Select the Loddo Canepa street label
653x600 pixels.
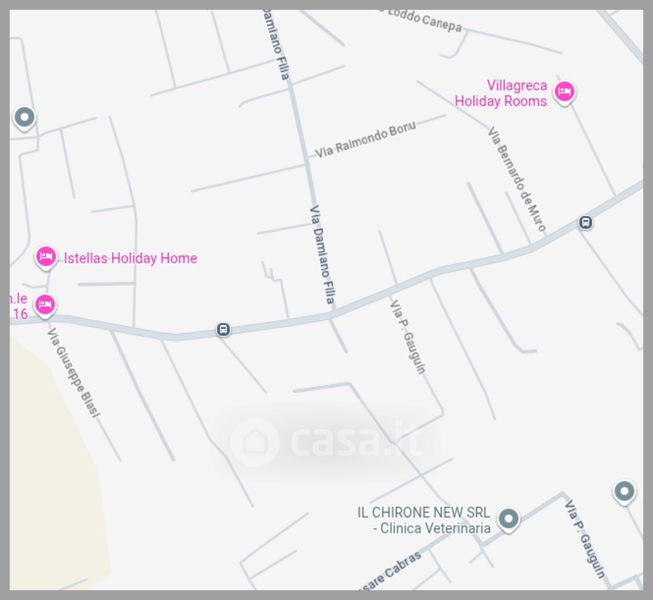tap(421, 19)
